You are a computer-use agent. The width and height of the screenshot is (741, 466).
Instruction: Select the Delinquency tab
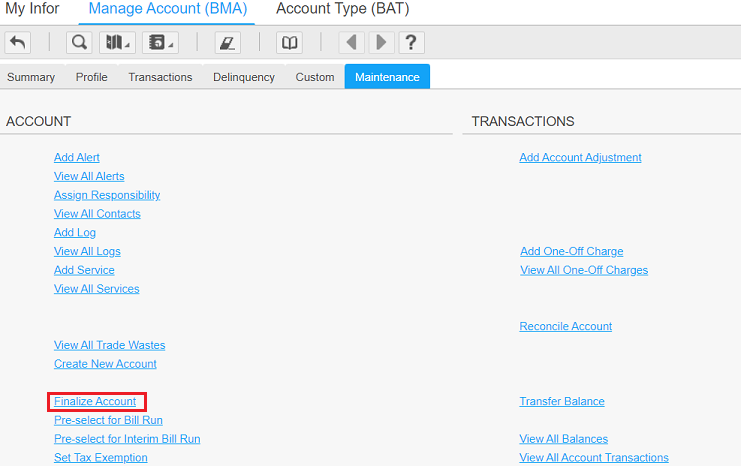tap(243, 77)
